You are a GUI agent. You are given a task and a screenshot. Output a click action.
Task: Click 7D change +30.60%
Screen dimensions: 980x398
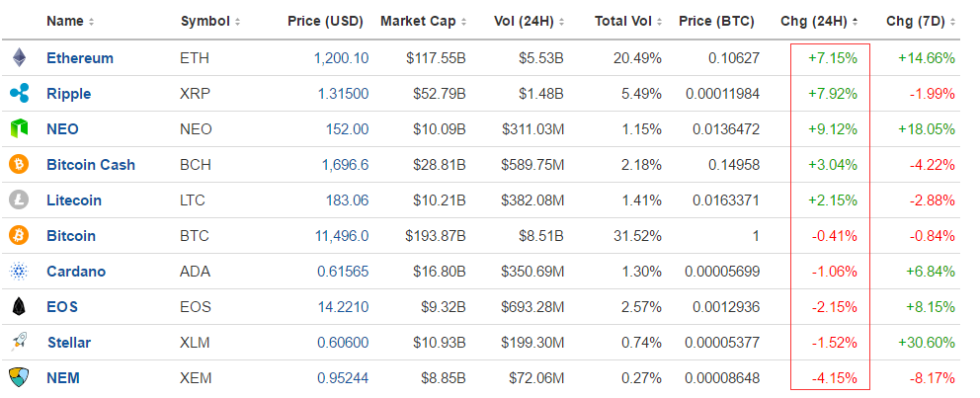[927, 343]
